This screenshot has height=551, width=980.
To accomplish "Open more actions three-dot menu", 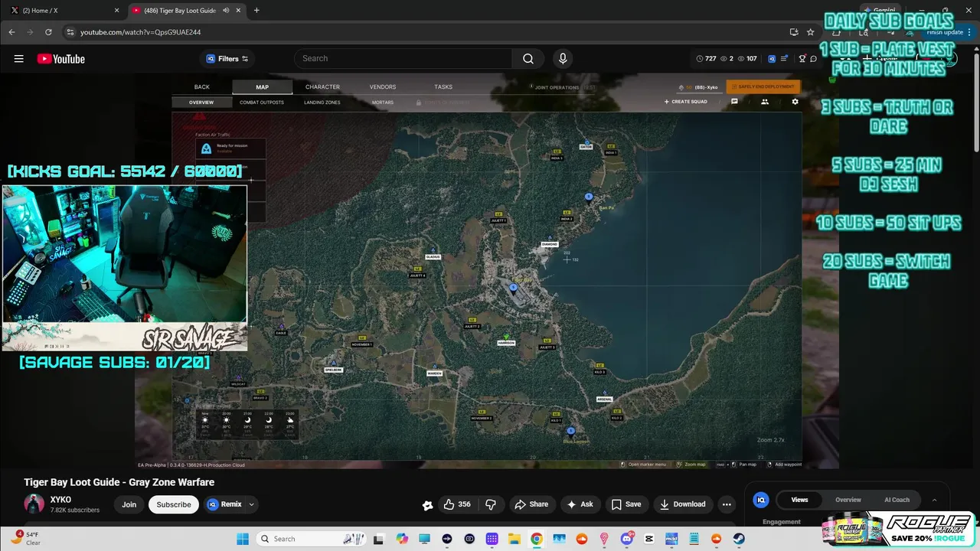I will coord(727,504).
